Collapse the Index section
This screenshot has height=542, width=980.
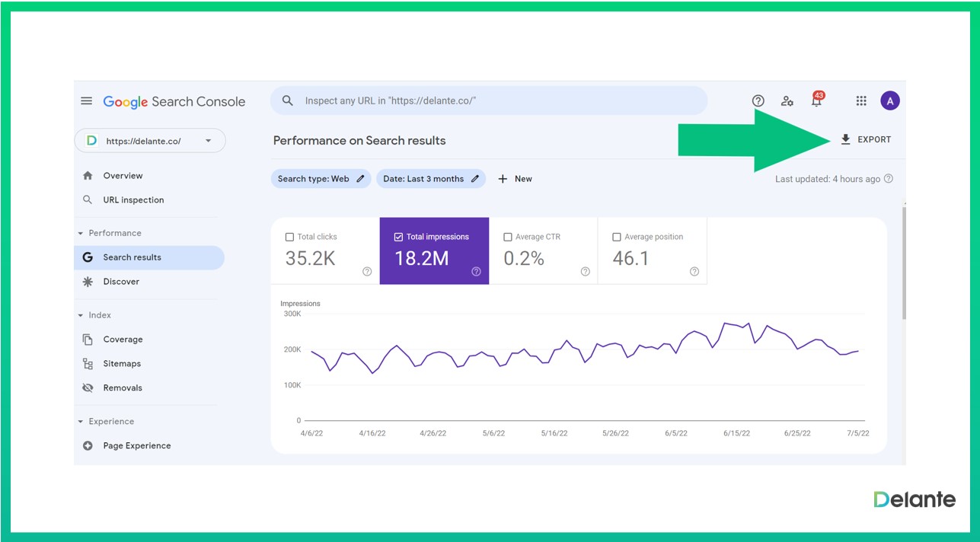coord(81,315)
